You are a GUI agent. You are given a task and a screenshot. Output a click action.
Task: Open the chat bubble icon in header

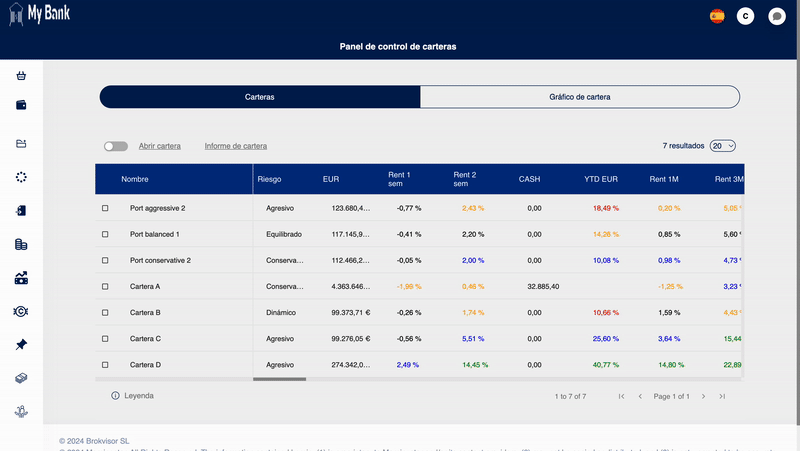[776, 16]
